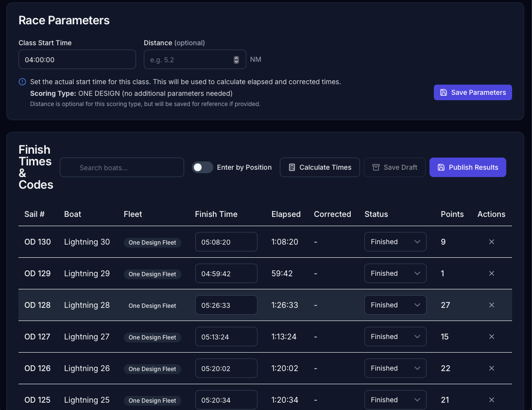Viewport: 532px width, 410px height.
Task: Click the Calculate Times calculator icon
Action: pos(292,167)
